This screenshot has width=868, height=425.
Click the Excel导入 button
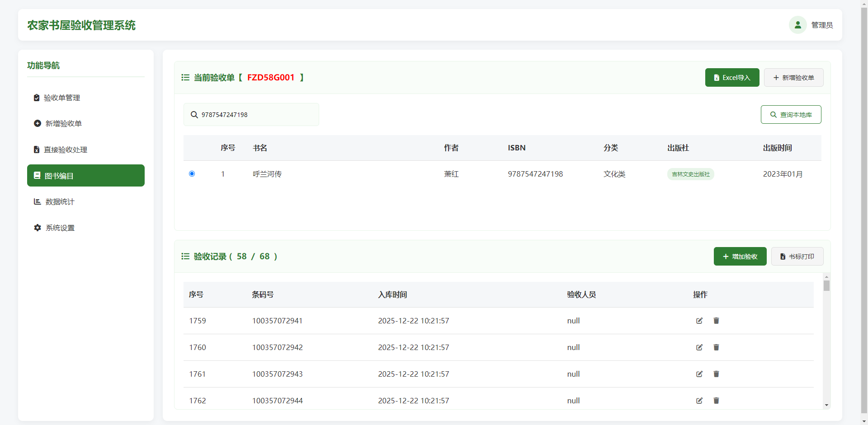point(732,78)
